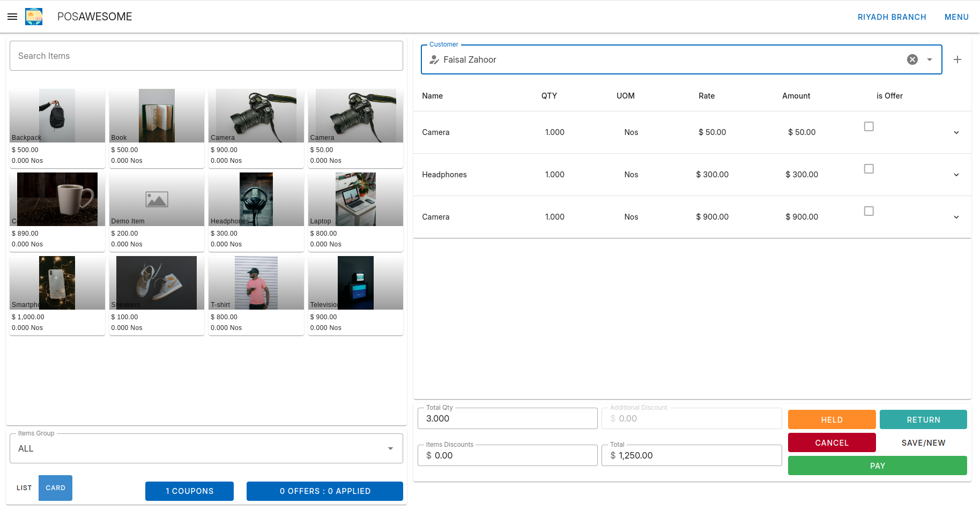Check is Offer for Headphones row

[869, 169]
